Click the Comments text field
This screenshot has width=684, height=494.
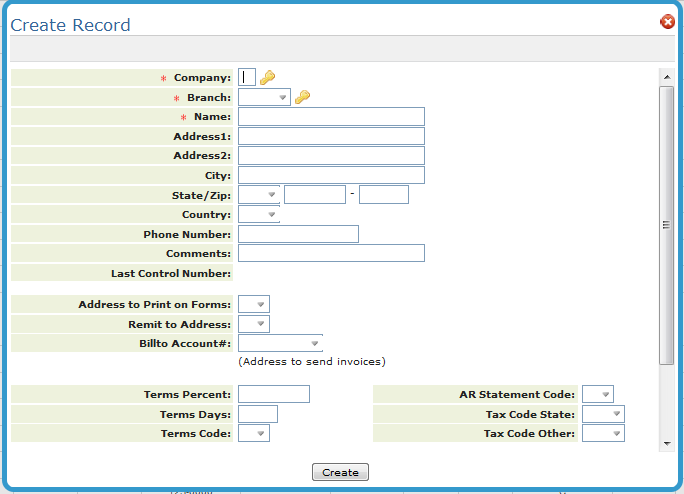pyautogui.click(x=331, y=254)
